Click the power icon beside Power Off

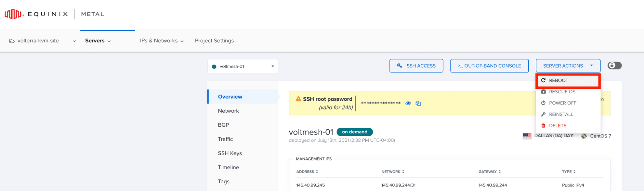click(543, 103)
